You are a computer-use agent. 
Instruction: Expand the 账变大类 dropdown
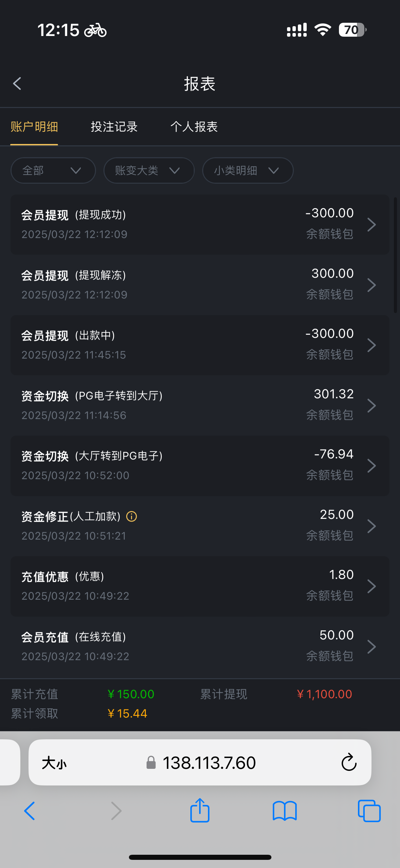149,170
